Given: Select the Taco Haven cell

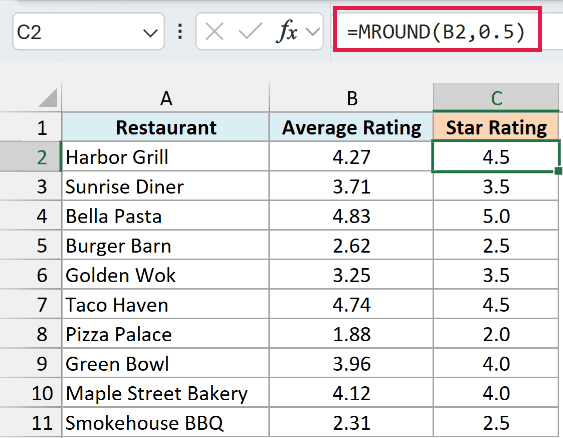Looking at the screenshot, I should 166,304.
